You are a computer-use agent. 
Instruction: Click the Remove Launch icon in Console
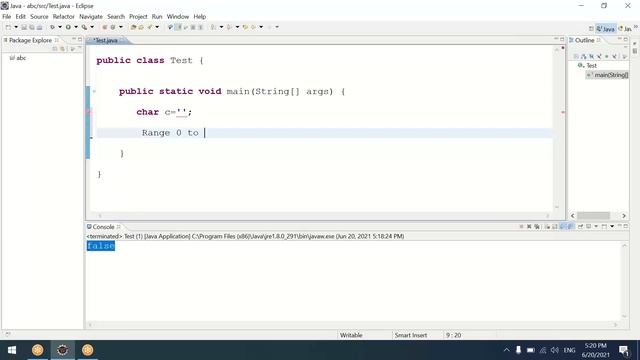pyautogui.click(x=529, y=227)
